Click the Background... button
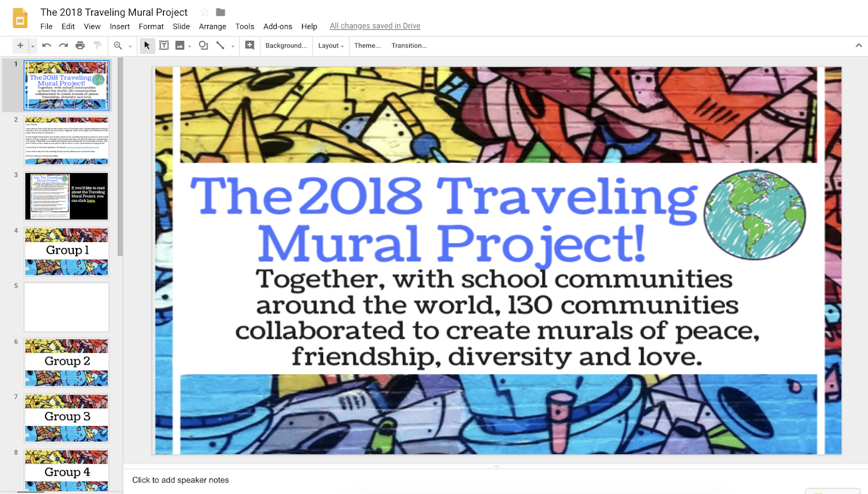This screenshot has width=868, height=494. tap(286, 46)
